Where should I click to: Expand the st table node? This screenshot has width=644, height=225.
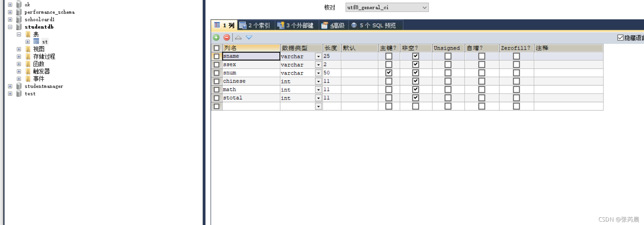click(x=28, y=42)
